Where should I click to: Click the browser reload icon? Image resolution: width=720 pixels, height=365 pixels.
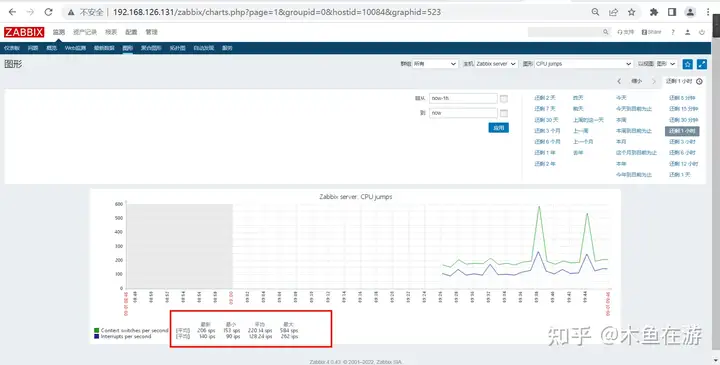pyautogui.click(x=48, y=12)
